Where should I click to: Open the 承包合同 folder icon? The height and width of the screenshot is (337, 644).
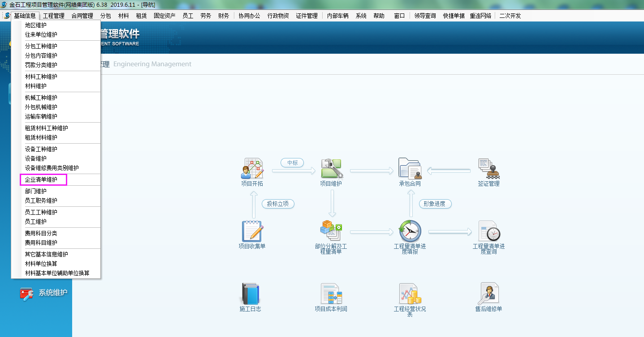(x=410, y=169)
